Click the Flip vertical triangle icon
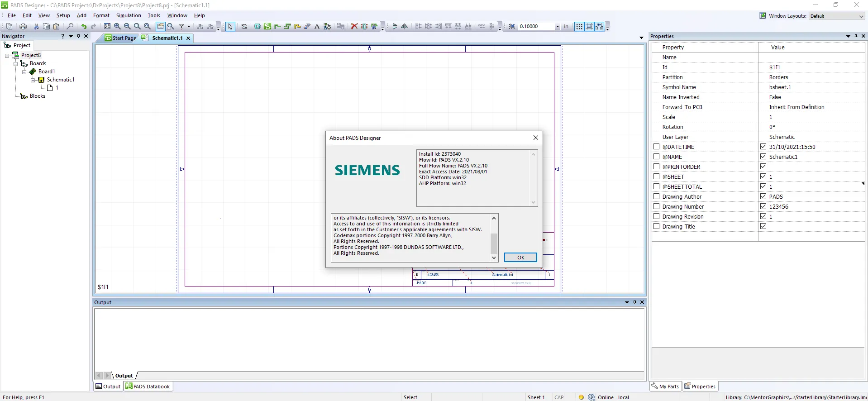The width and height of the screenshot is (868, 401). coord(395,26)
